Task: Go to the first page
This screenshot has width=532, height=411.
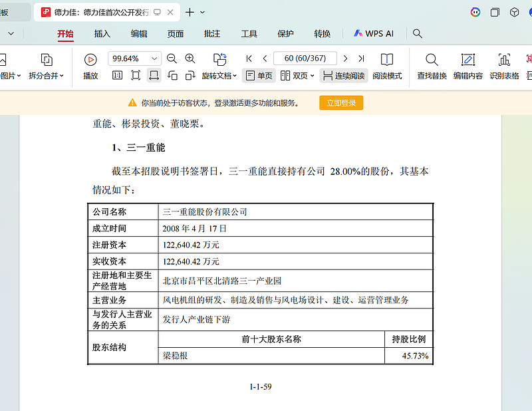Action: pos(249,59)
